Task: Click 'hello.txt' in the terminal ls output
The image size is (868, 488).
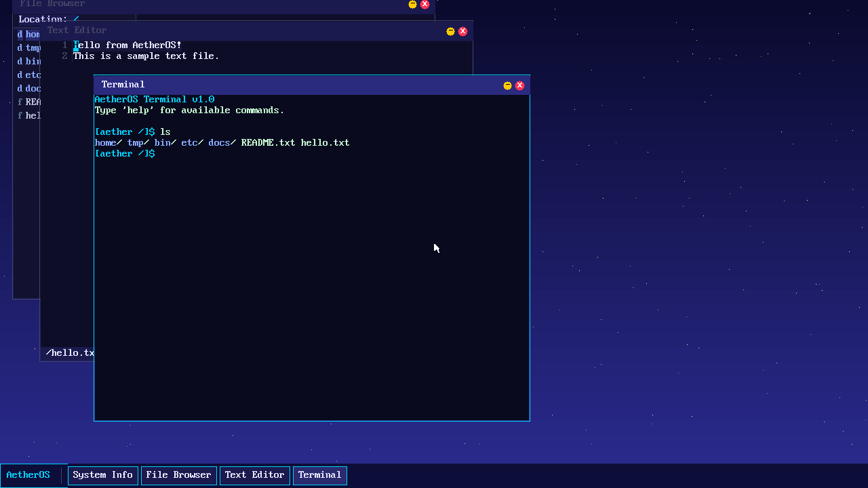Action: [325, 143]
